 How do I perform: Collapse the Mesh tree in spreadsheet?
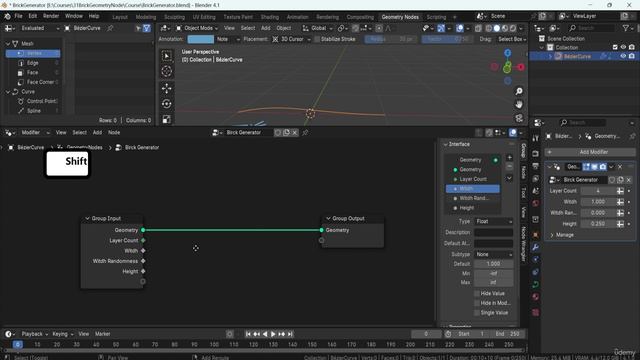8,44
